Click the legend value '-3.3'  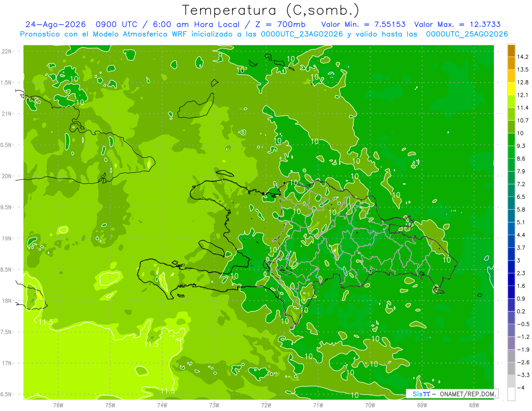(523, 375)
